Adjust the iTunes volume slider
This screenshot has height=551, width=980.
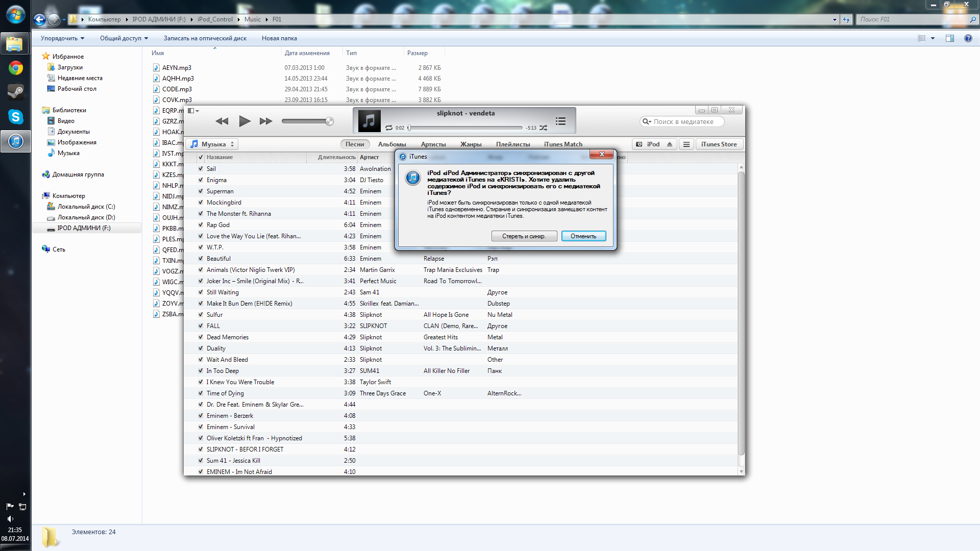pos(307,121)
